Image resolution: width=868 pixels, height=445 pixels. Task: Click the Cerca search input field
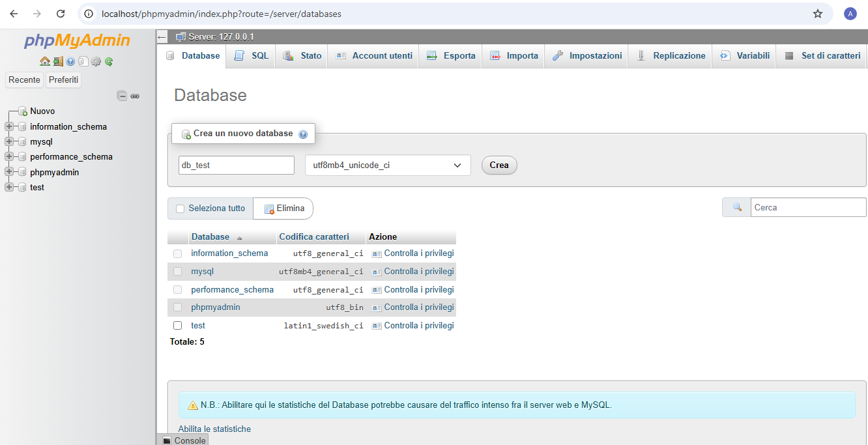[809, 207]
